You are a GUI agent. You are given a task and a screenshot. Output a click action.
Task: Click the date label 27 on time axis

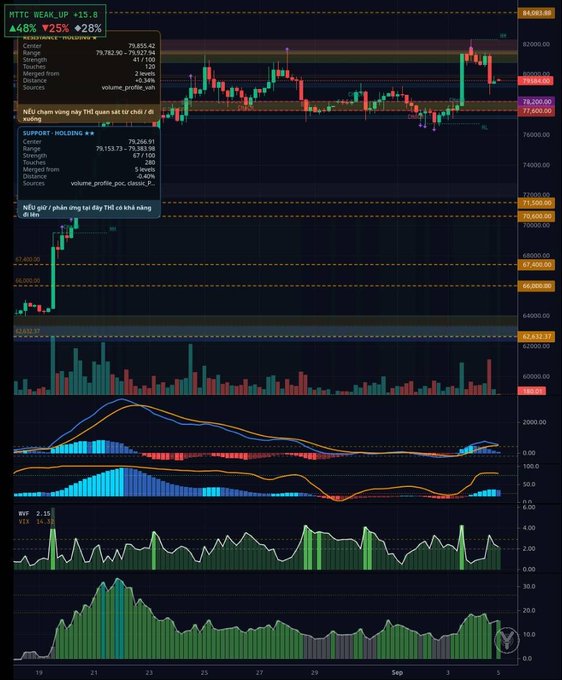(259, 673)
